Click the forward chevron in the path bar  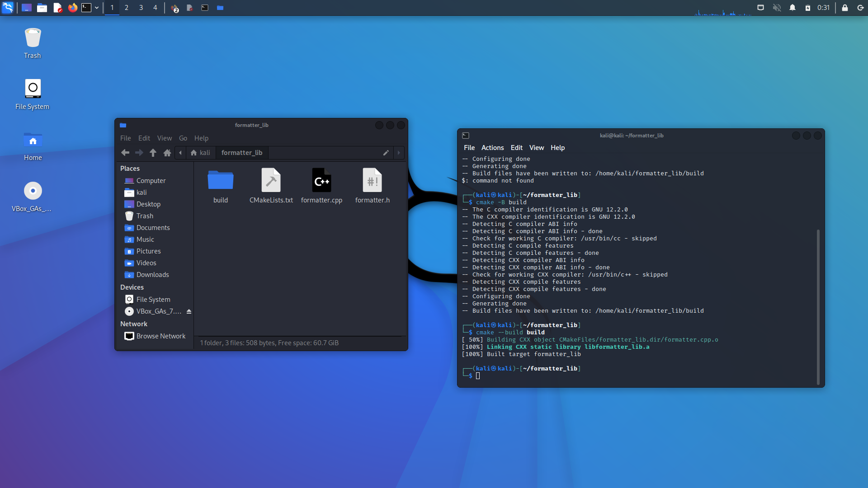point(398,153)
